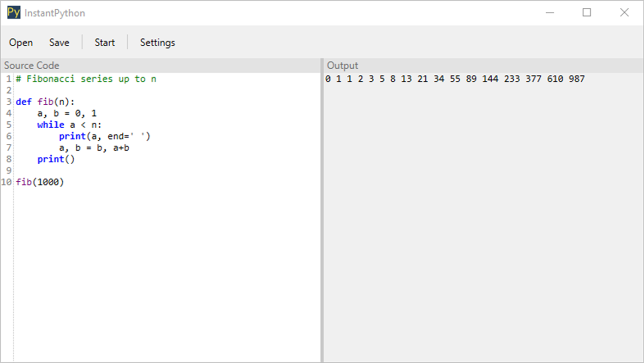Click the while keyword on line 5
This screenshot has width=644, height=363.
coord(51,125)
